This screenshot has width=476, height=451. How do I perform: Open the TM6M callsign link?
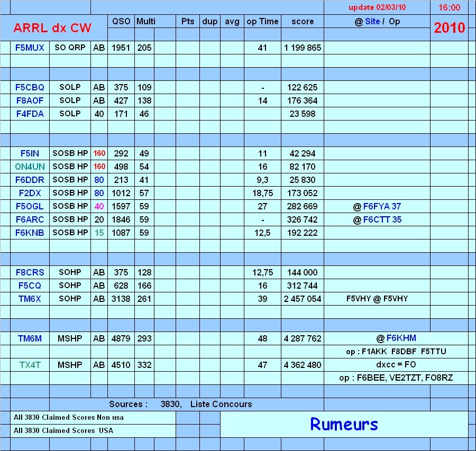click(x=30, y=338)
